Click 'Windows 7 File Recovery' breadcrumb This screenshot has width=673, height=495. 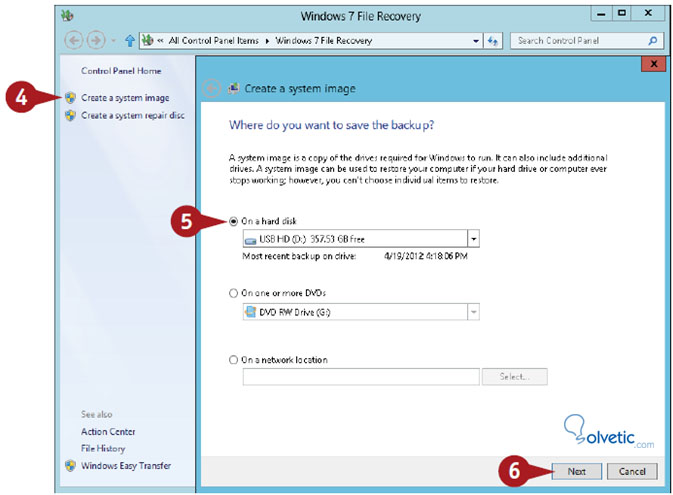pyautogui.click(x=324, y=41)
